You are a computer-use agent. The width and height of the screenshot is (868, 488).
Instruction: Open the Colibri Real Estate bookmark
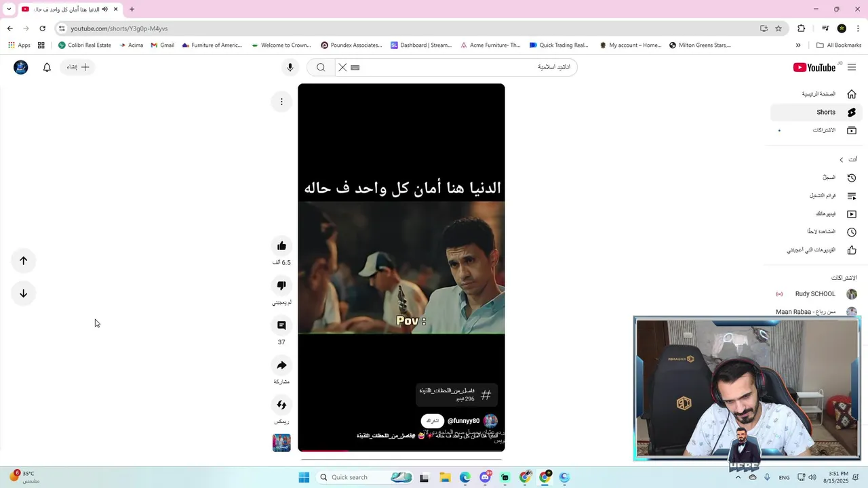click(85, 45)
